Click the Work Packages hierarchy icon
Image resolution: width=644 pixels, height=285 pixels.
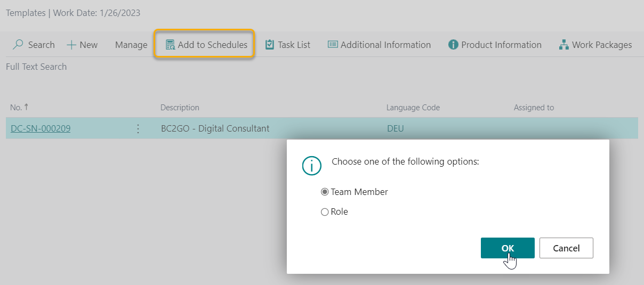point(563,45)
